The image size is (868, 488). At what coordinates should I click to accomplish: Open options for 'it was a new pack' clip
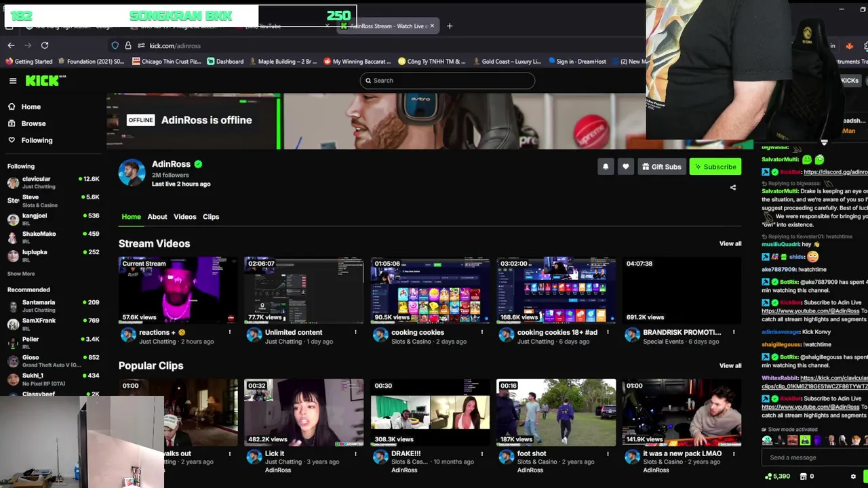[734, 453]
